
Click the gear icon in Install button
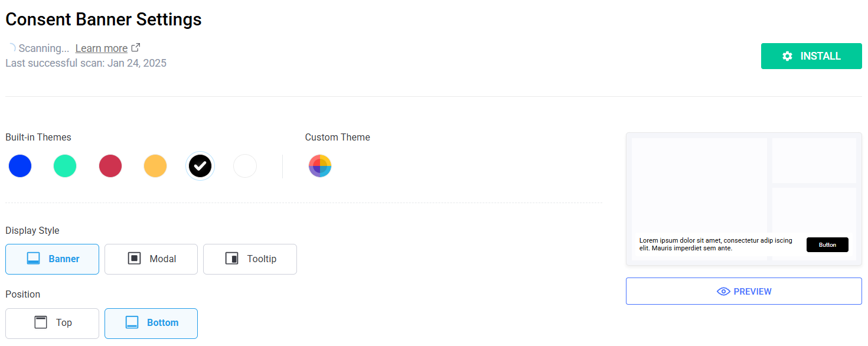[787, 56]
